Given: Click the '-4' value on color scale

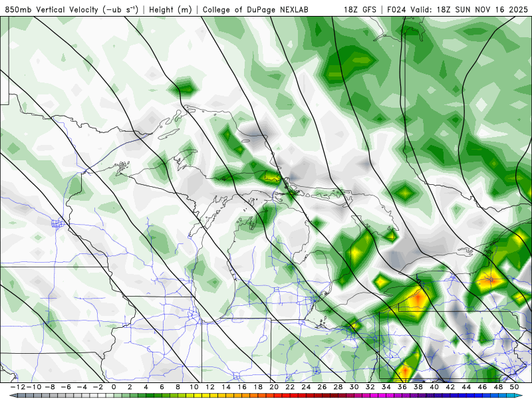Looking at the screenshot, I should pos(82,387).
